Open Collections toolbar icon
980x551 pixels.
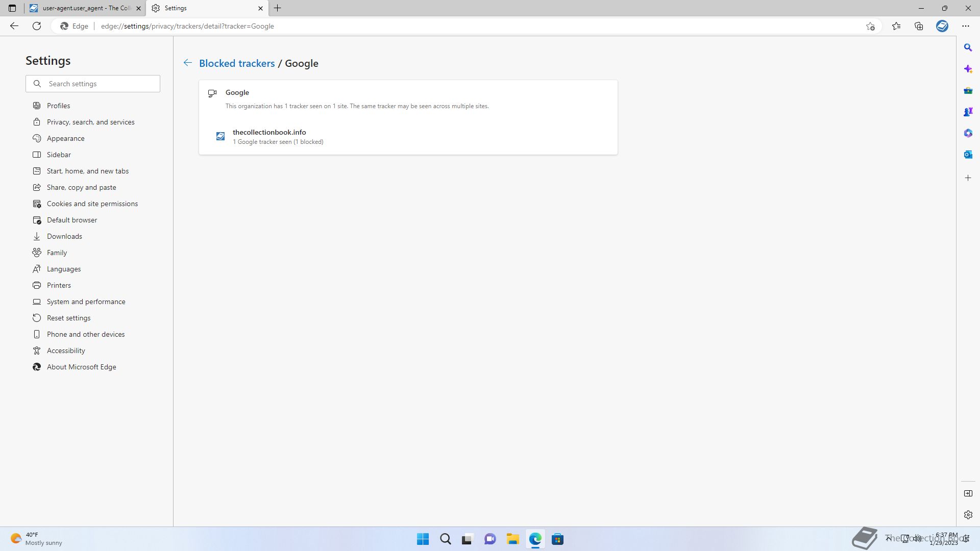(919, 26)
